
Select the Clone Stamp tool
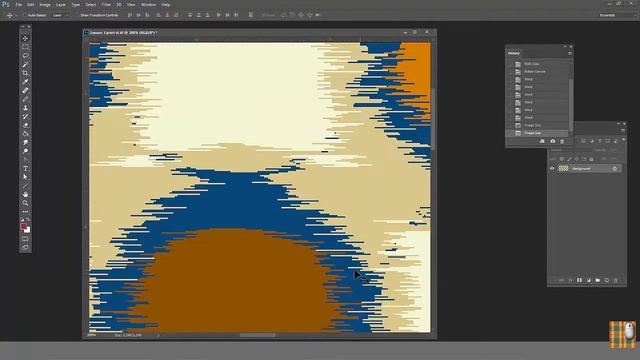click(25, 108)
